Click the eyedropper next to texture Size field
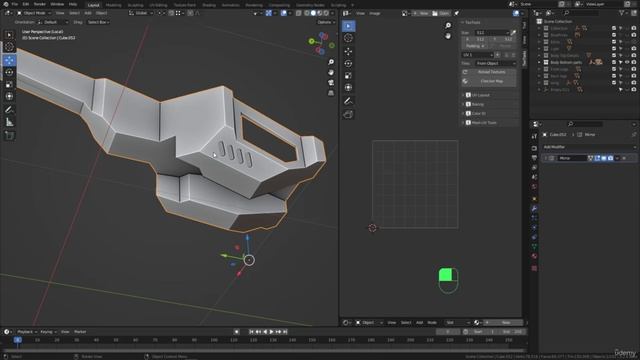This screenshot has width=640, height=360. [513, 33]
